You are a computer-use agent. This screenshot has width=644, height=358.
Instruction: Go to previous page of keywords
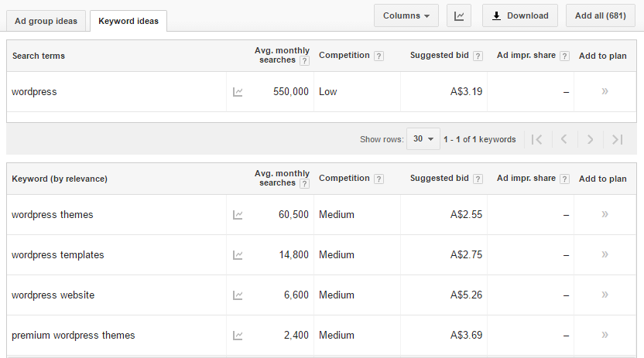click(563, 139)
